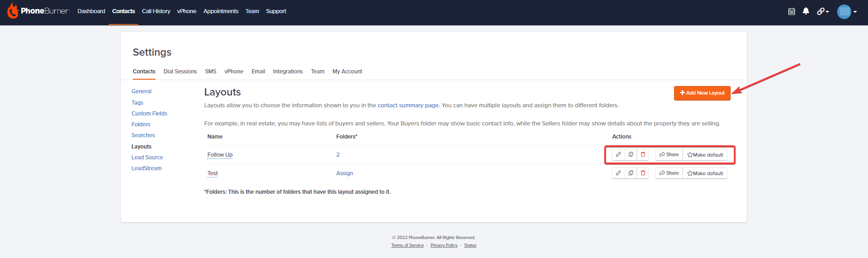Follow the contact summary page link
Image resolution: width=868 pixels, height=258 pixels.
pyautogui.click(x=408, y=105)
